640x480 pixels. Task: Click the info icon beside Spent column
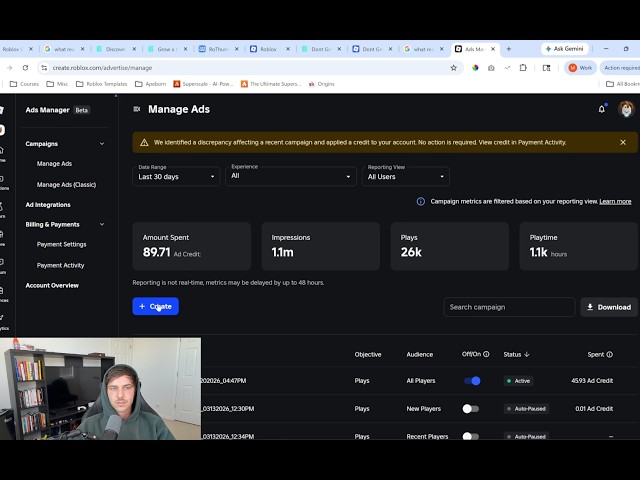point(610,354)
